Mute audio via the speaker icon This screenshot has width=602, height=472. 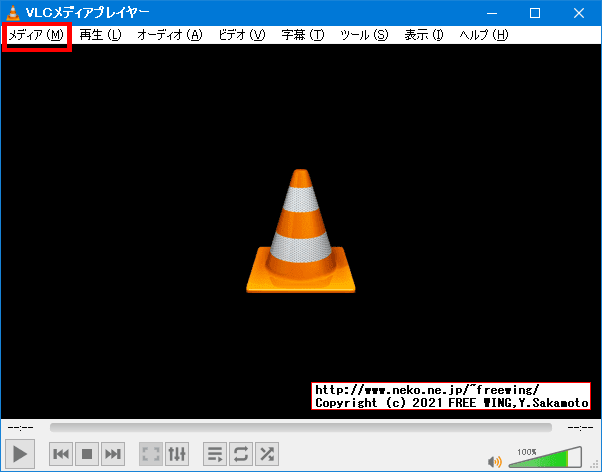point(494,461)
